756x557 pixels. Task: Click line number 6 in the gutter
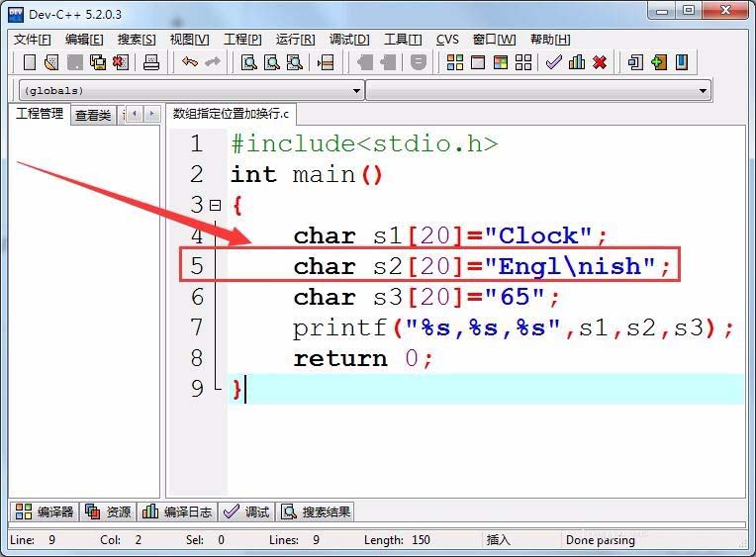click(x=197, y=297)
